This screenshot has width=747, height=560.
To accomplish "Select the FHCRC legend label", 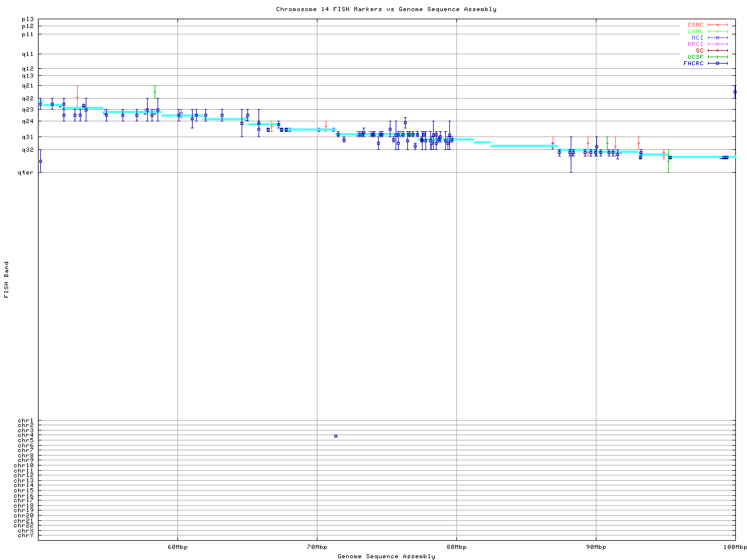I will (x=693, y=64).
